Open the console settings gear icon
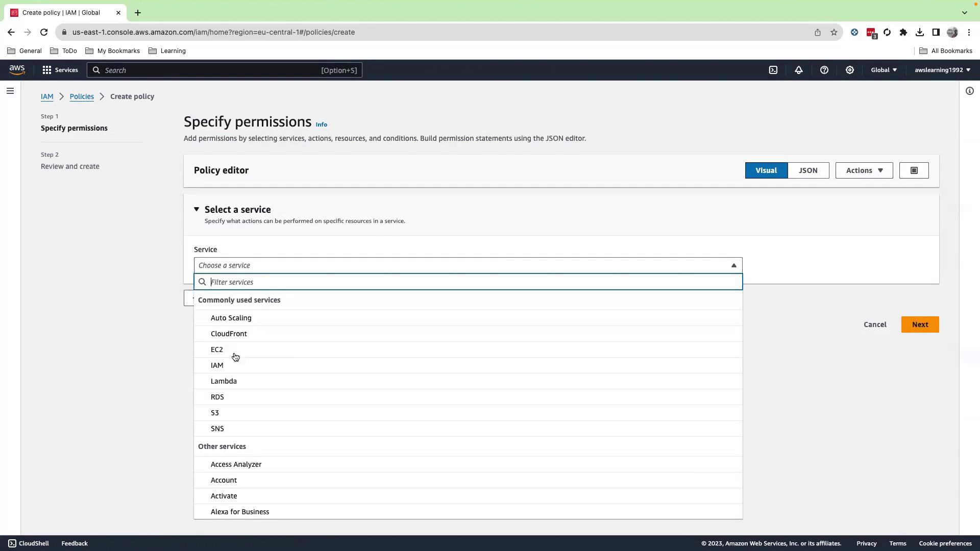The width and height of the screenshot is (980, 551). (x=850, y=70)
